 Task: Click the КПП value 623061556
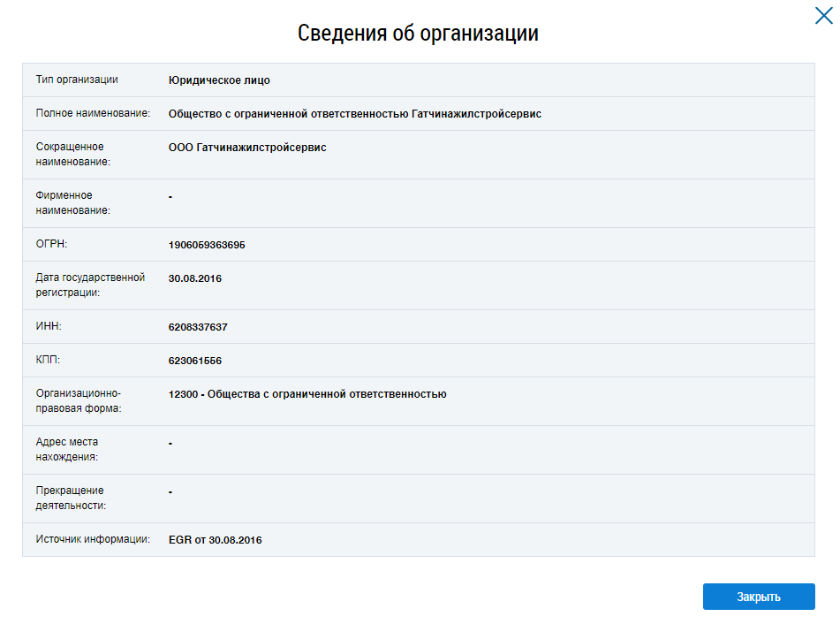coord(195,361)
